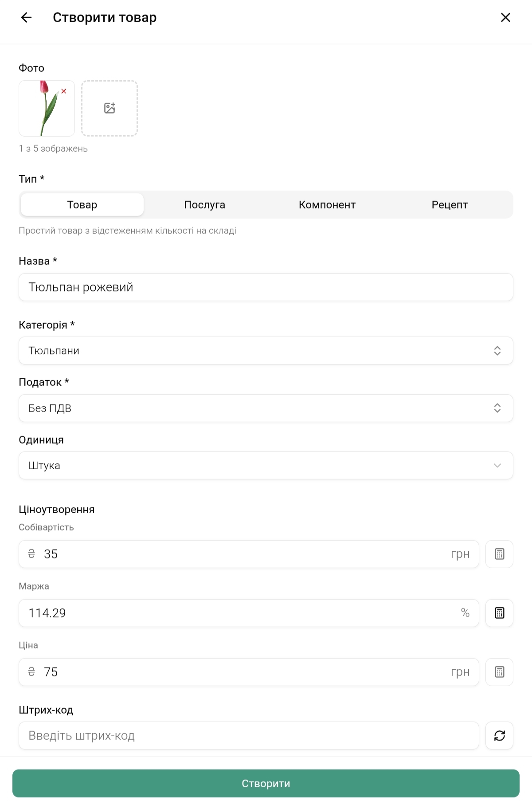Open calculator next to Собівартість field
Image resolution: width=532 pixels, height=801 pixels.
(499, 554)
